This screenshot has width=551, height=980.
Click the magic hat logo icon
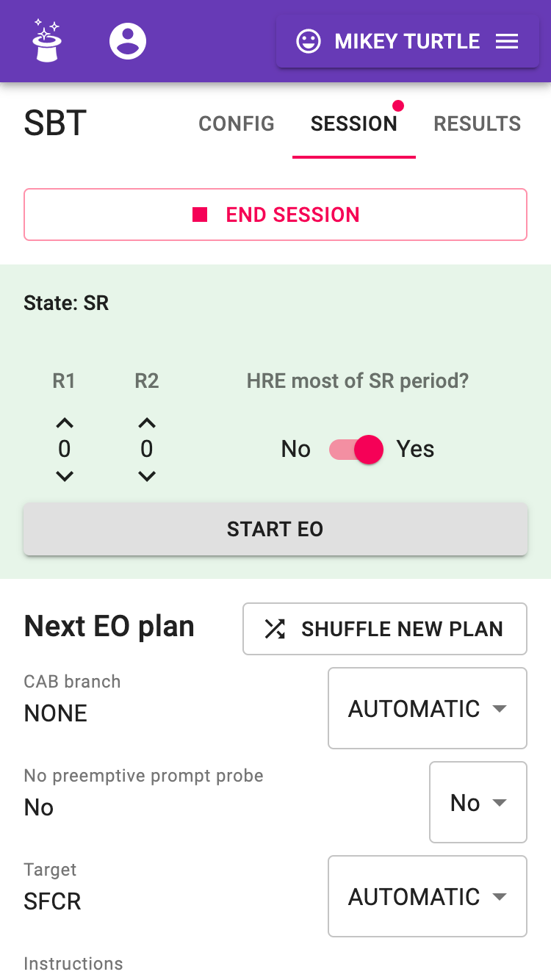pos(47,41)
